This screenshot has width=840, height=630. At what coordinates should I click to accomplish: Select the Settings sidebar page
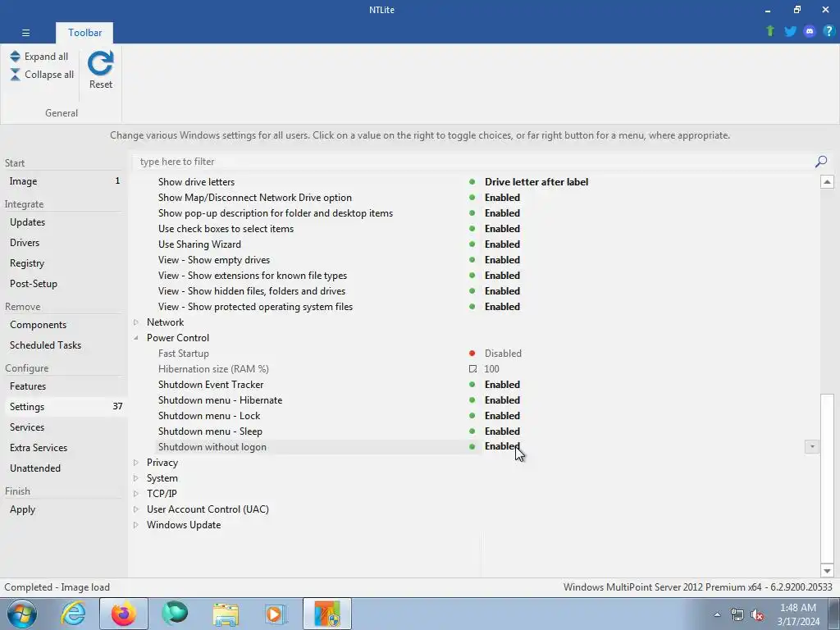coord(64,407)
